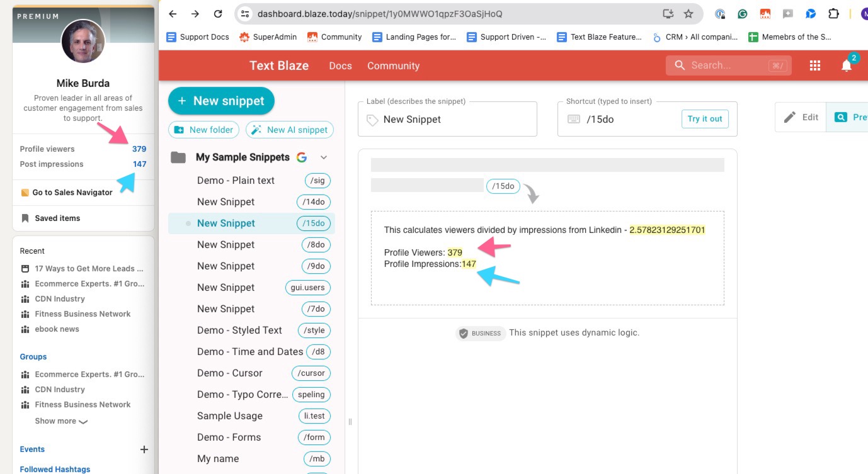This screenshot has height=474, width=868.
Task: Expand Show more under LinkedIn Groups
Action: (61, 421)
